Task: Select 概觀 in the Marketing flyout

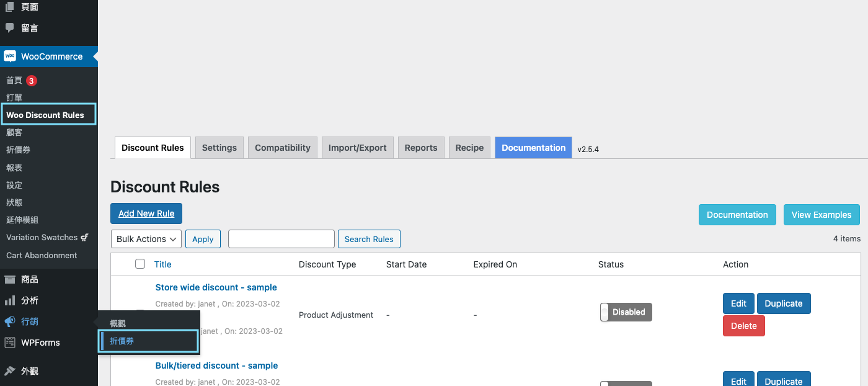Action: 118,323
